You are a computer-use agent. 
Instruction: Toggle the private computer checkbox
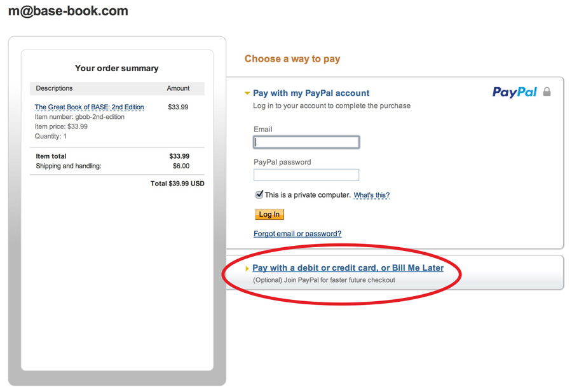click(x=259, y=195)
